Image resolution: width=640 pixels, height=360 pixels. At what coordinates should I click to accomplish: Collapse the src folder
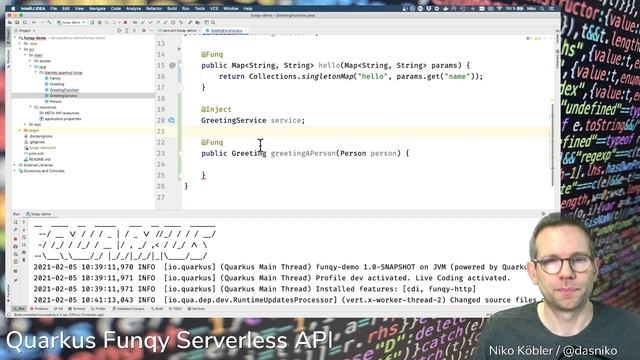click(x=20, y=49)
